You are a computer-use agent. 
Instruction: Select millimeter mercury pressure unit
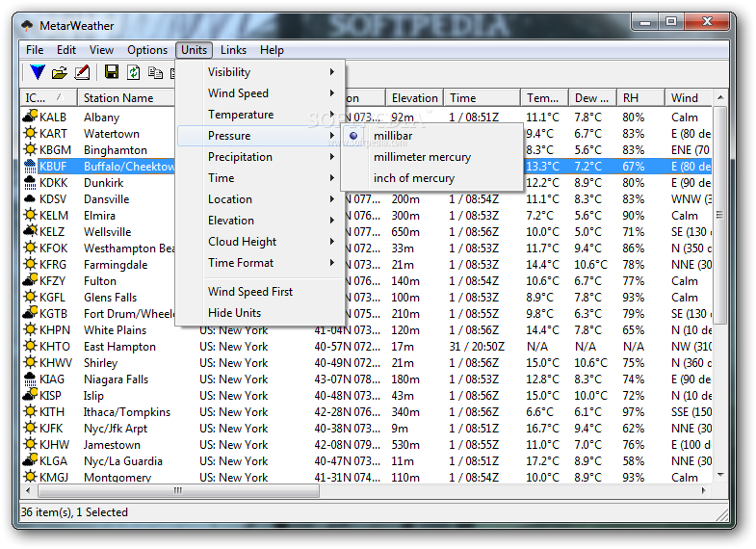pos(431,157)
